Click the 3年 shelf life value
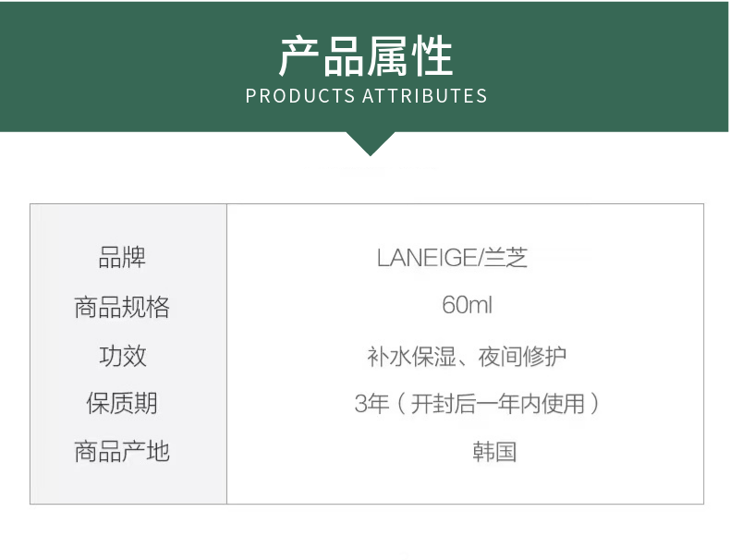This screenshot has height=560, width=730. [371, 404]
